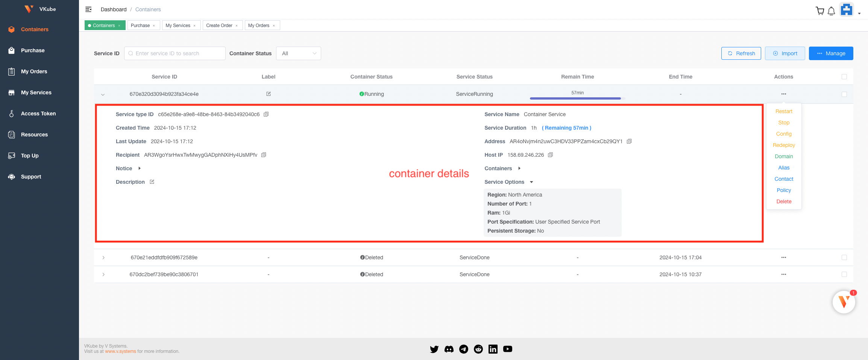
Task: Open the LinkedIn link in footer
Action: (x=493, y=349)
